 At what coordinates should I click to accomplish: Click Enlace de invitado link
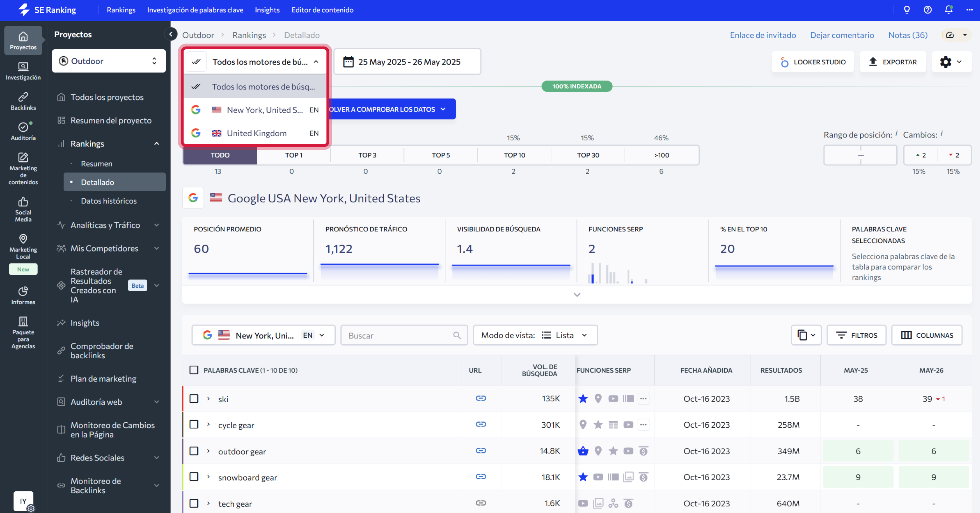(x=763, y=35)
